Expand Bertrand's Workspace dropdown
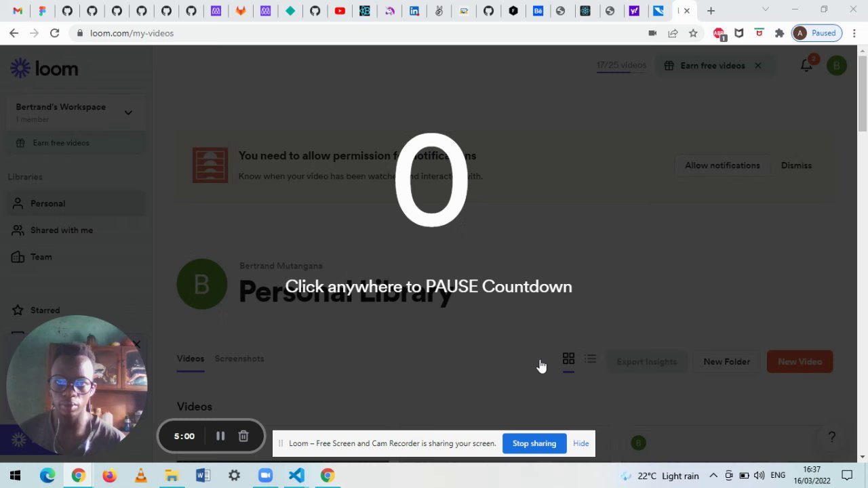The width and height of the screenshot is (868, 488). point(128,113)
